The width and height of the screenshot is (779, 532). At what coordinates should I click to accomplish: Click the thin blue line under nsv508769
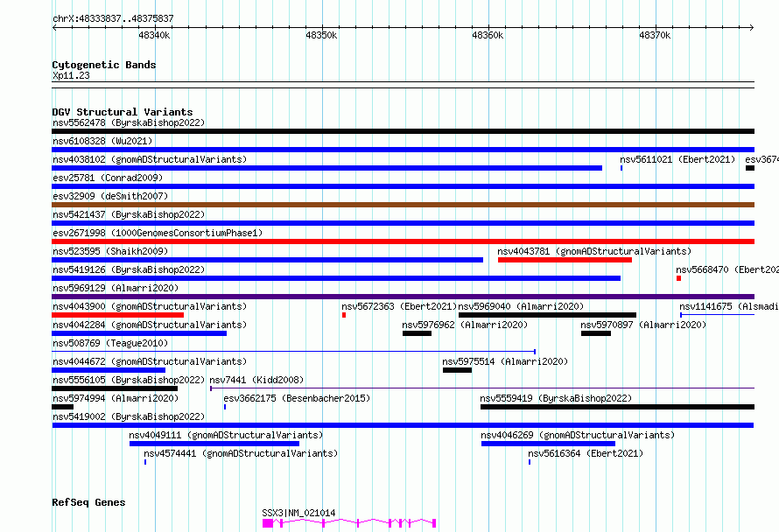click(293, 352)
